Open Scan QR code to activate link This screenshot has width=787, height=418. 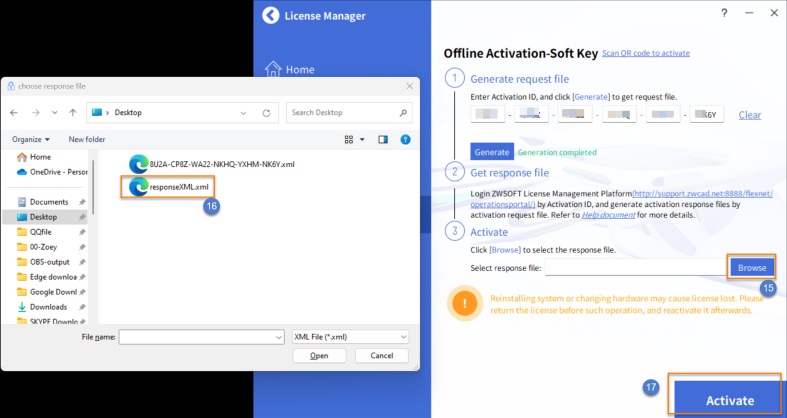click(x=645, y=53)
